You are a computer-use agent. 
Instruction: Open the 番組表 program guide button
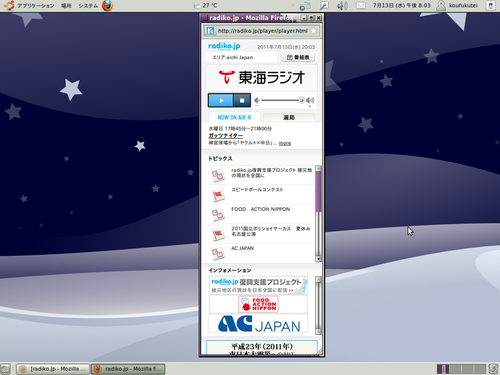point(298,57)
